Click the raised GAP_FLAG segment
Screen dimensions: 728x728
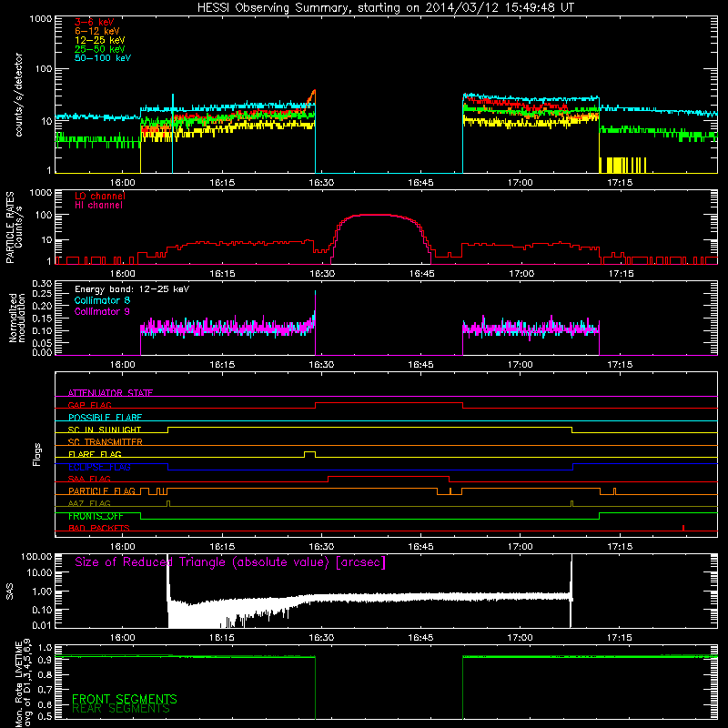(x=389, y=403)
